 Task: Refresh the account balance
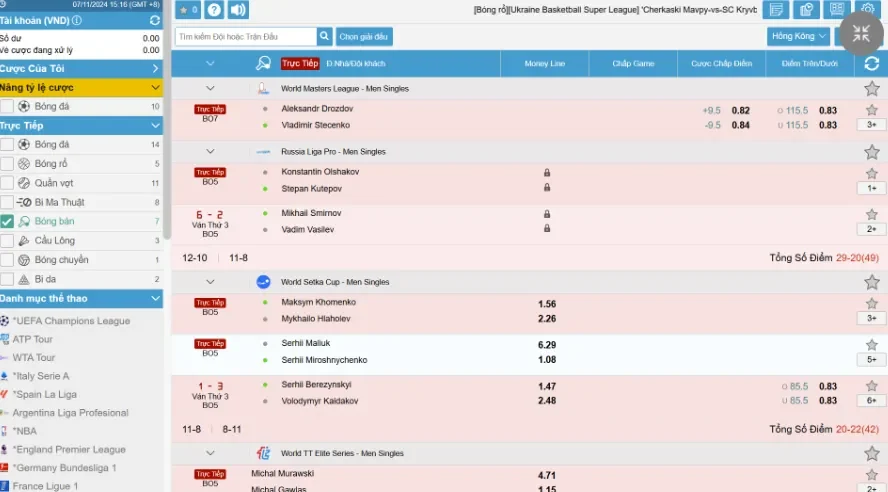click(x=154, y=20)
